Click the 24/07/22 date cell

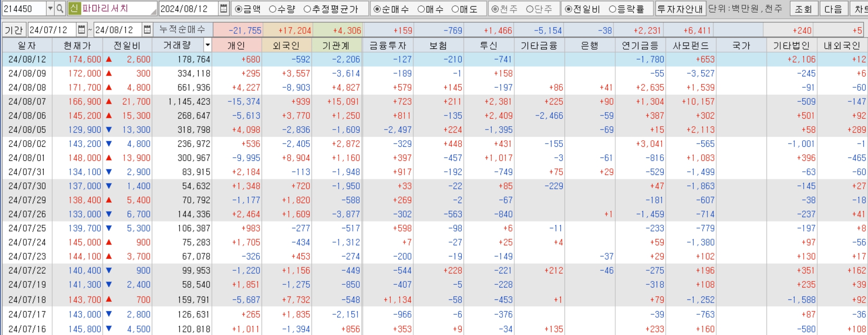pos(27,270)
